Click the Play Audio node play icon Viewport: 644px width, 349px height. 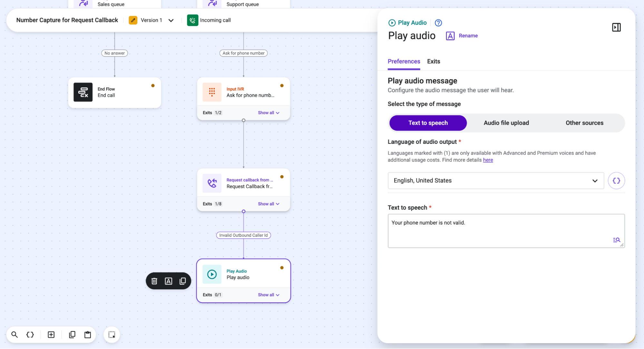point(212,274)
